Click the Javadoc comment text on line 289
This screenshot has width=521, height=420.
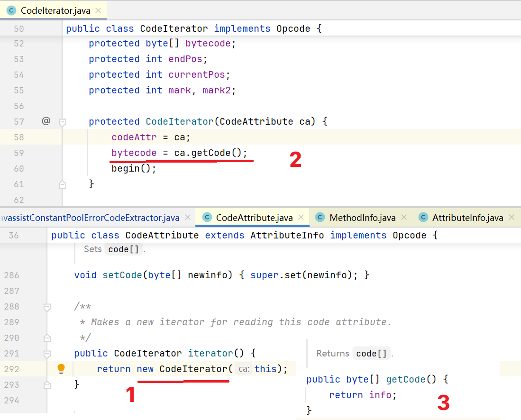tap(236, 322)
